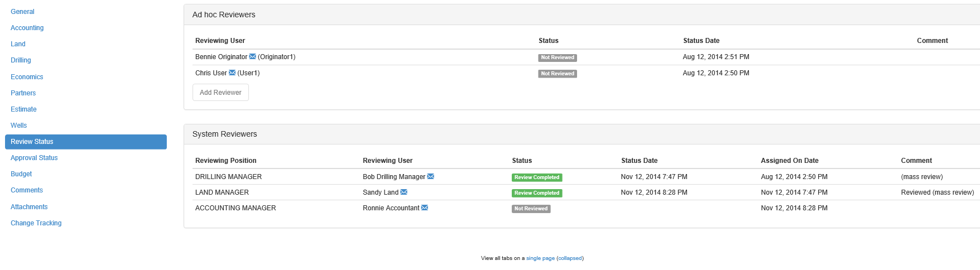Viewport: 980px width, 270px height.
Task: Click the Ad hoc Reviewers panel header
Action: tap(582, 15)
